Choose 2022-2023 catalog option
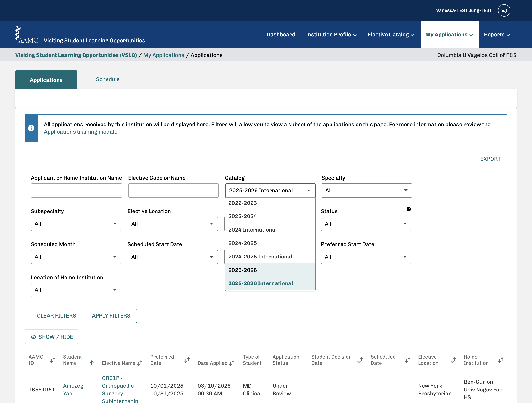Screen dimensions: 532x403 (270, 203)
